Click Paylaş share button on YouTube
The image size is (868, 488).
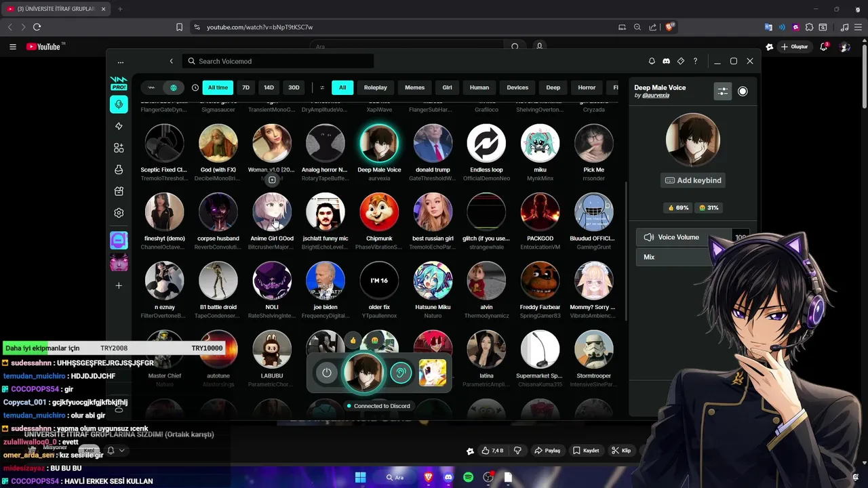pyautogui.click(x=548, y=451)
